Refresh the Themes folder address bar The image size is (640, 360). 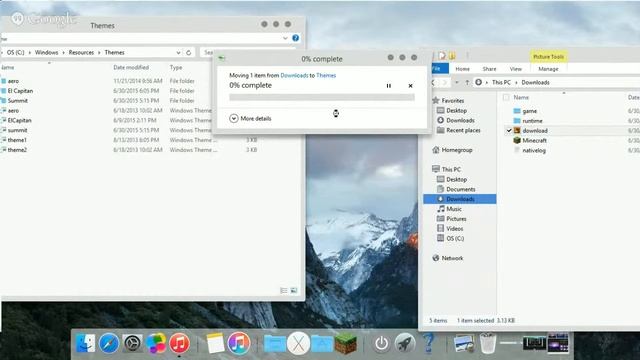pyautogui.click(x=189, y=53)
